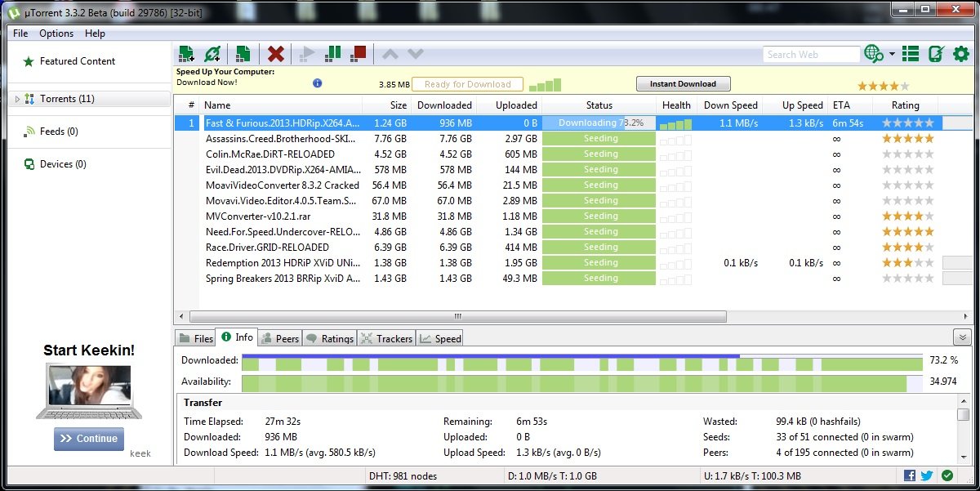Switch to the Info tab
This screenshot has width=980, height=491.
237,337
